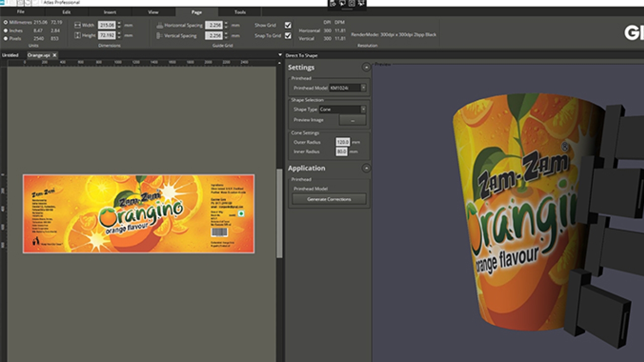Close the Orange.vpx document tab
644x362 pixels.
click(x=54, y=55)
